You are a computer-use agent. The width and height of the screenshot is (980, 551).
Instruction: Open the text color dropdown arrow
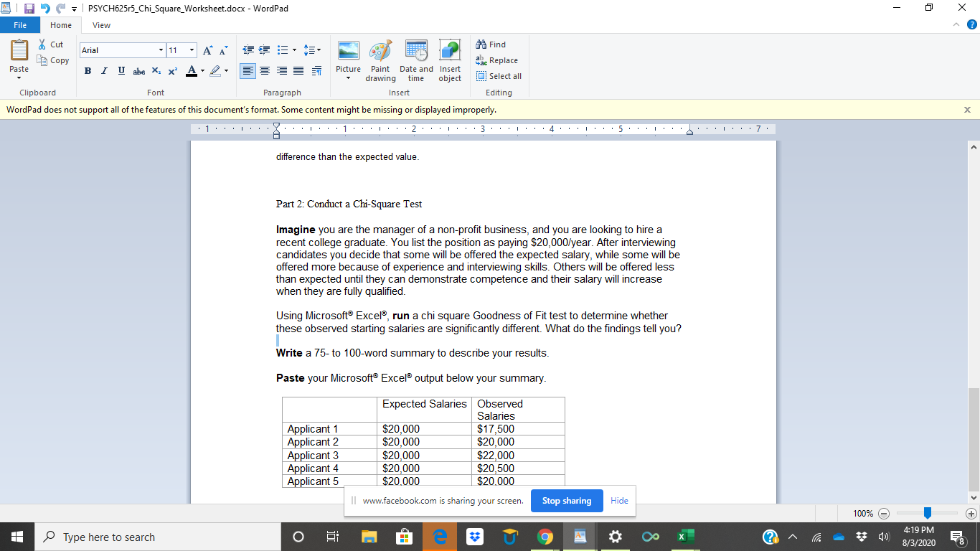click(x=202, y=70)
